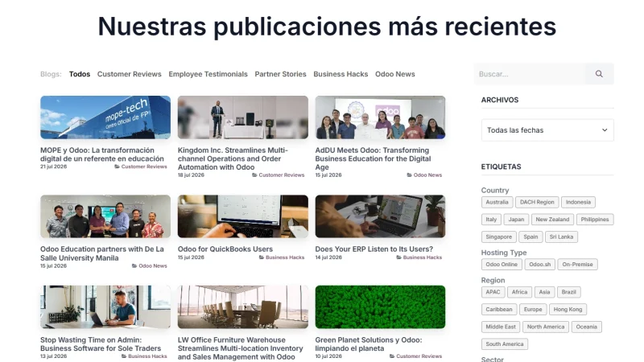Click the search magnifier icon
Screen dimensions: 644x362
[599, 74]
